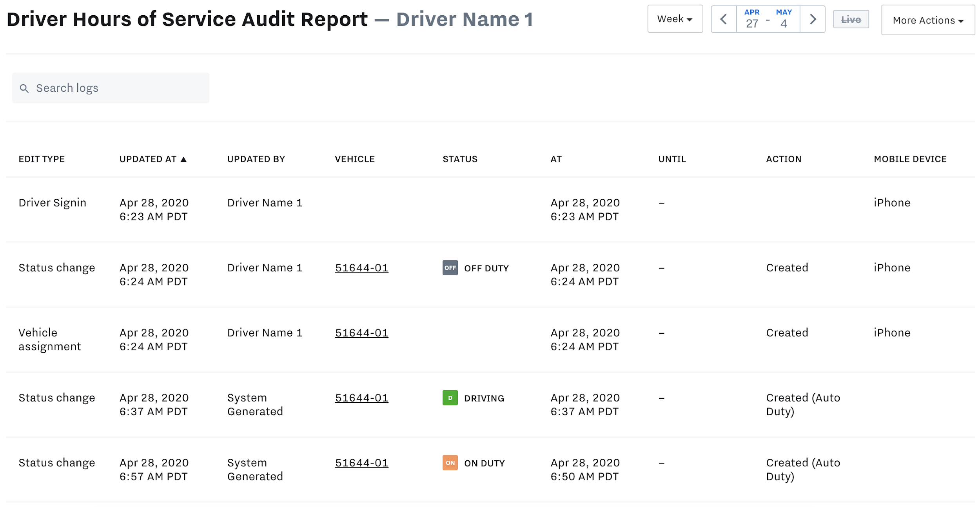
Task: Open vehicle 51644-01 in On Duty row
Action: 361,463
